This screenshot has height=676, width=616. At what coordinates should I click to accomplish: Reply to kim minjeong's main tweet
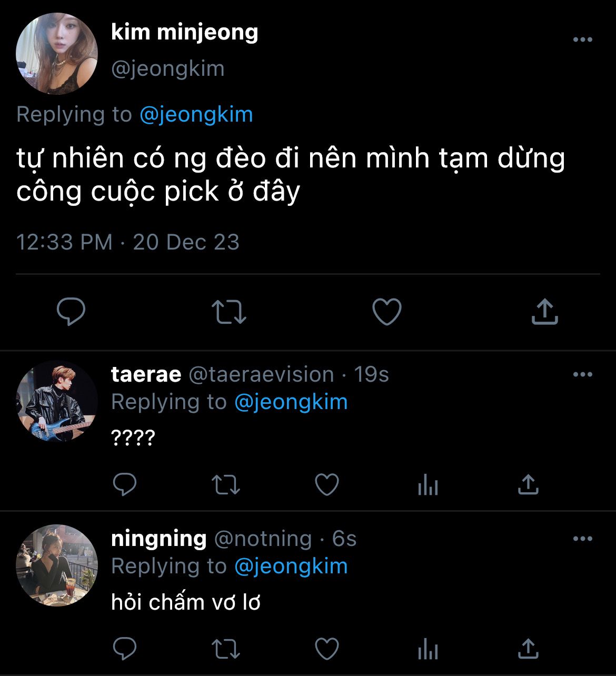71,312
